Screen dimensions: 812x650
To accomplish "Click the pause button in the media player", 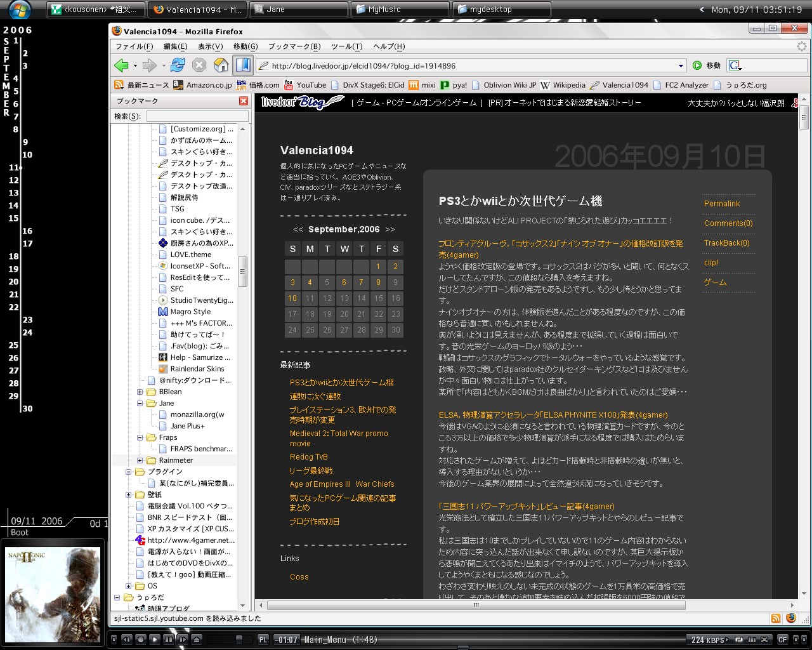I will pos(169,639).
